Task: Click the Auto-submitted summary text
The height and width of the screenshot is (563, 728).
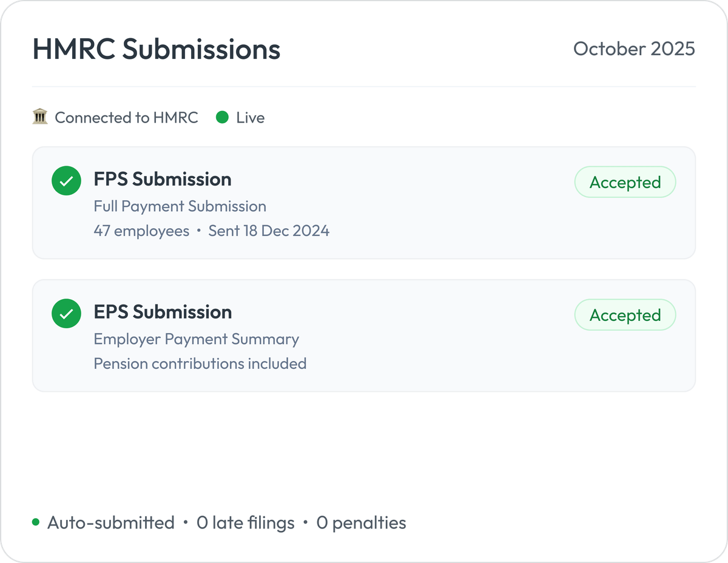Action: 110,522
